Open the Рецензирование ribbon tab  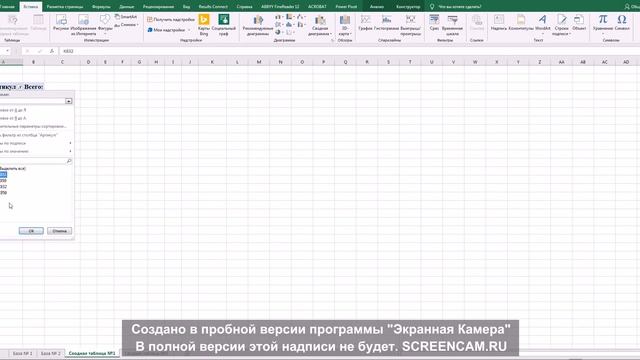pyautogui.click(x=158, y=7)
